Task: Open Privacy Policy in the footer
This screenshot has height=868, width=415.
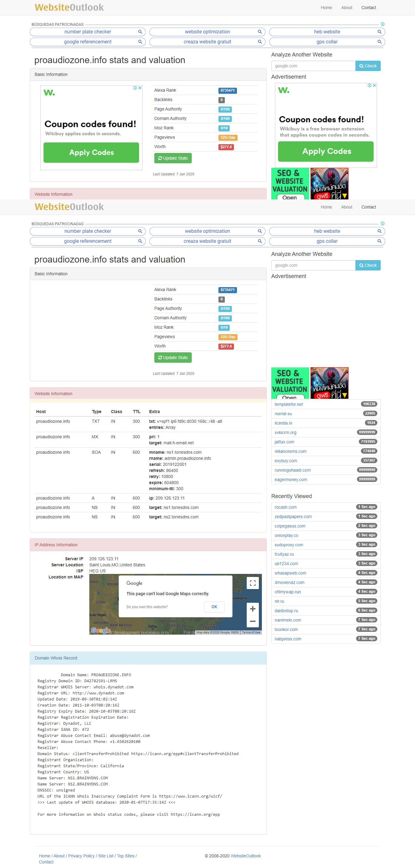Action: click(x=81, y=856)
